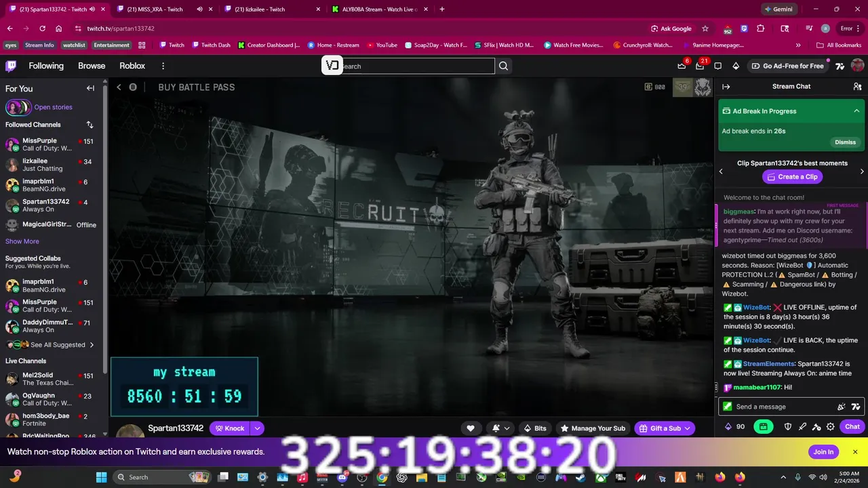Collapse the Ad Break In Progress panel
Viewport: 868px width, 488px height.
[856, 111]
